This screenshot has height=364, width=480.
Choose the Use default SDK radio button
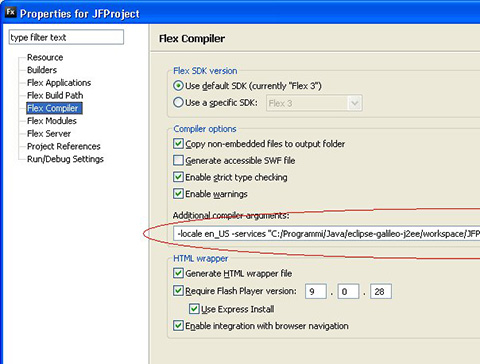[178, 86]
